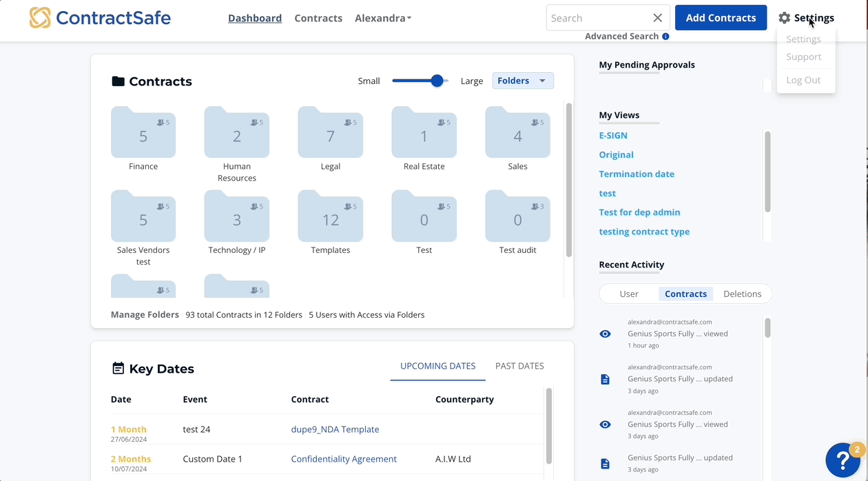Image resolution: width=868 pixels, height=481 pixels.
Task: Open the E-SIGN view
Action: click(613, 136)
